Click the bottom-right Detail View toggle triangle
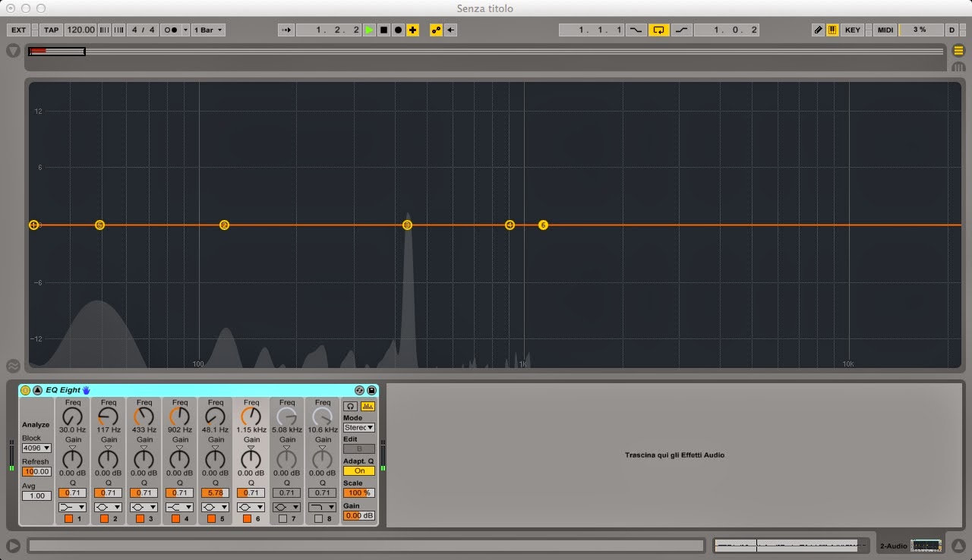Screen dimensions: 972x560 [x=958, y=546]
